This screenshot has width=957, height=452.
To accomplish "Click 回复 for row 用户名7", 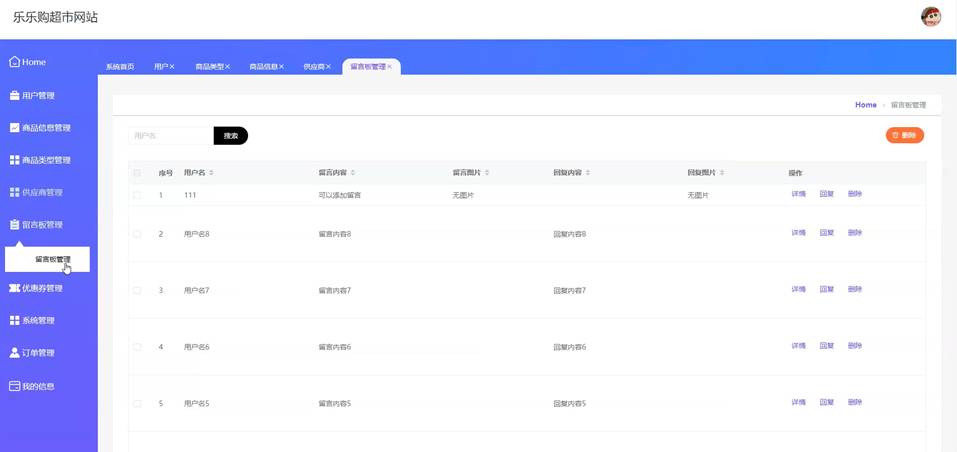I will click(826, 289).
